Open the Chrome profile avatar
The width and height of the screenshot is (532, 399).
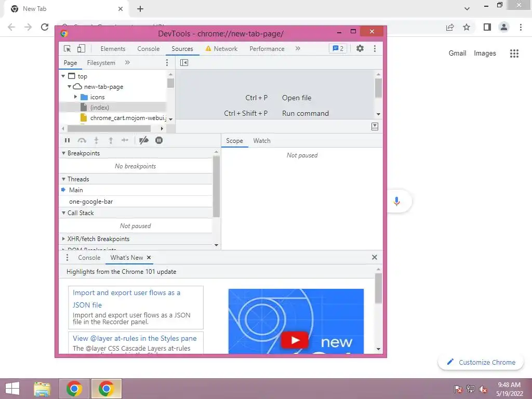(x=504, y=27)
